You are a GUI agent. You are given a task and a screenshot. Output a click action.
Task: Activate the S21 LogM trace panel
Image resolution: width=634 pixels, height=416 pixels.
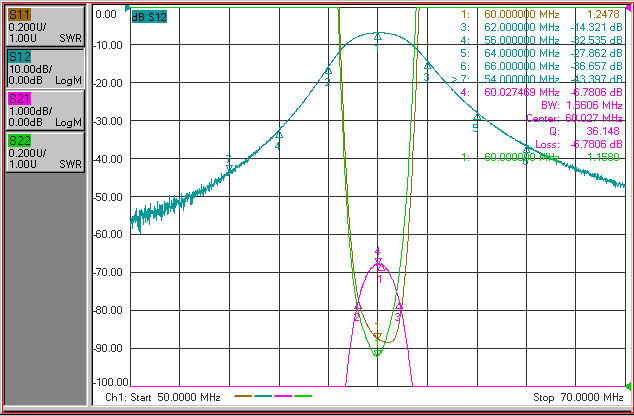click(45, 110)
